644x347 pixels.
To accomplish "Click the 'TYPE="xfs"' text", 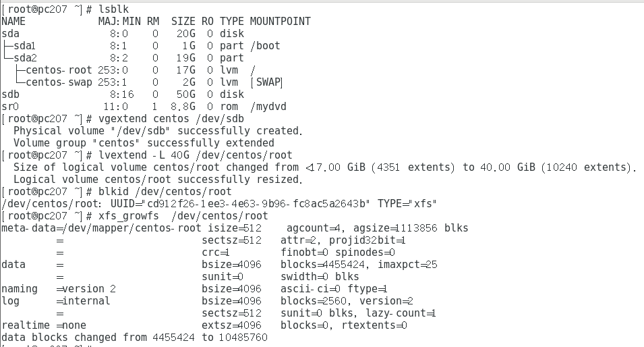I will click(407, 203).
